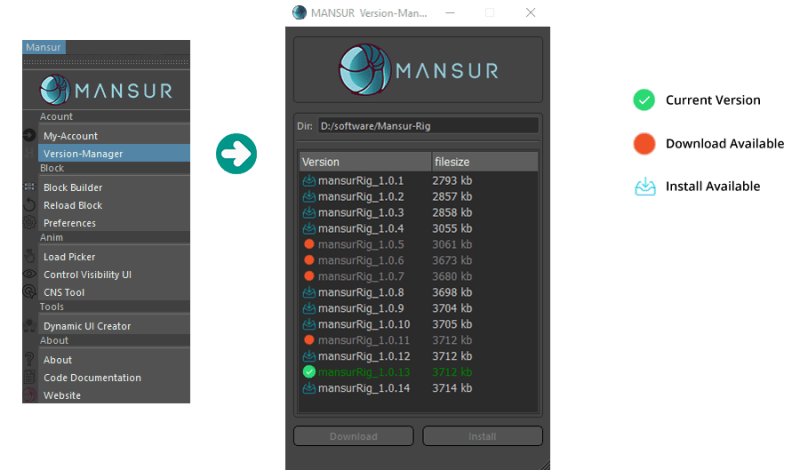Open the Website menu entry

pos(113,395)
